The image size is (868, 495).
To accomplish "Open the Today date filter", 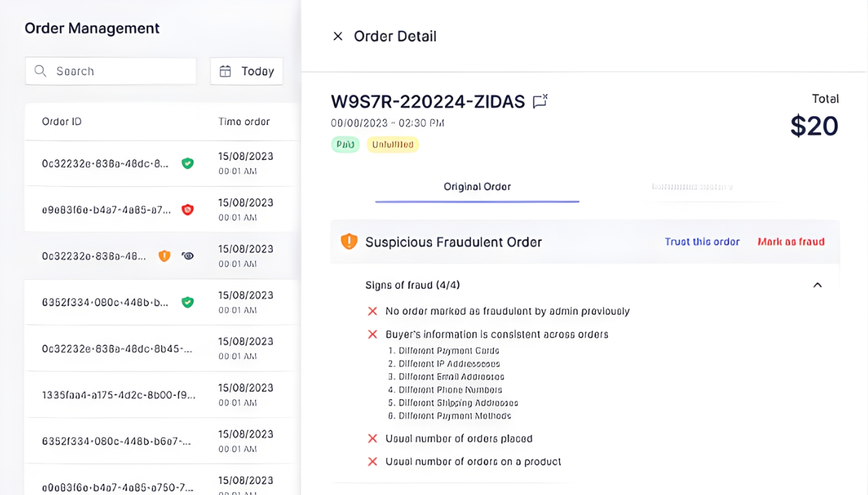I will tap(246, 71).
